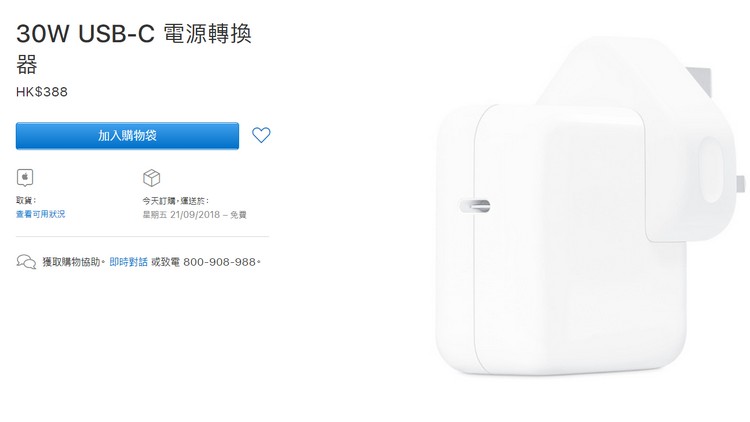Click the phone number 800-908-988
The image size is (750, 422).
220,262
